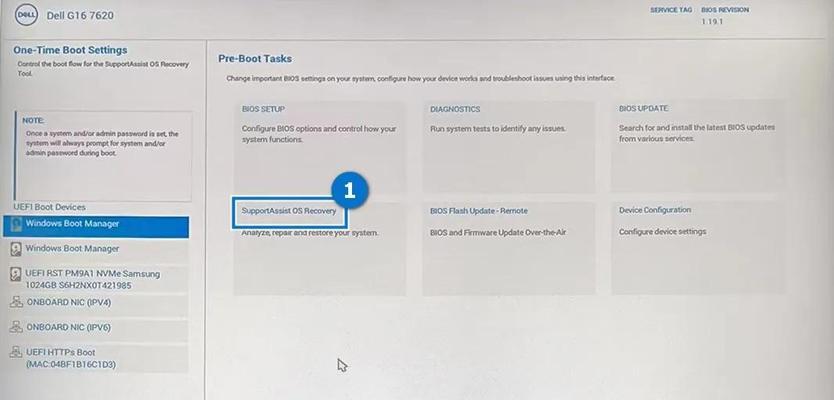Click UEFI HTTPs Boot network icon

tap(16, 352)
